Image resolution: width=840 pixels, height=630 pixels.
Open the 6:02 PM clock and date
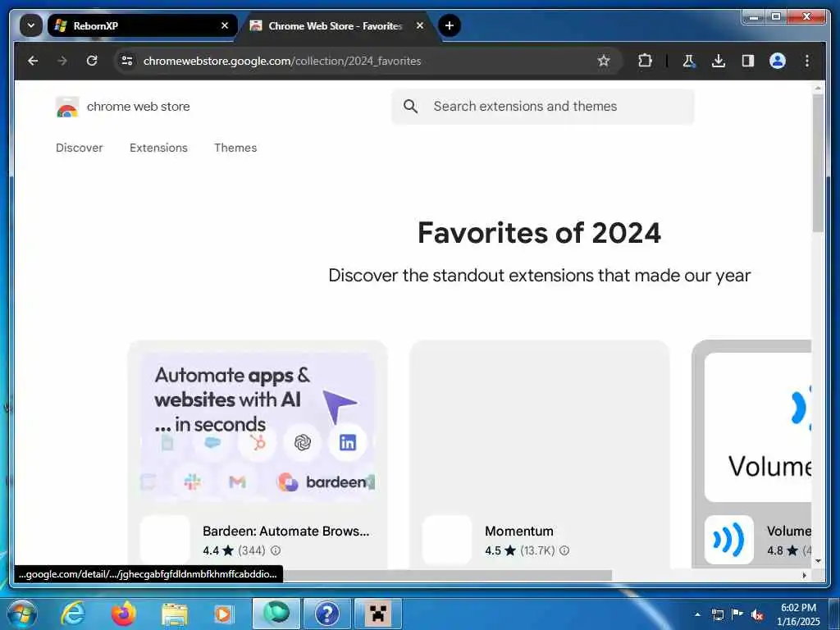pyautogui.click(x=798, y=614)
